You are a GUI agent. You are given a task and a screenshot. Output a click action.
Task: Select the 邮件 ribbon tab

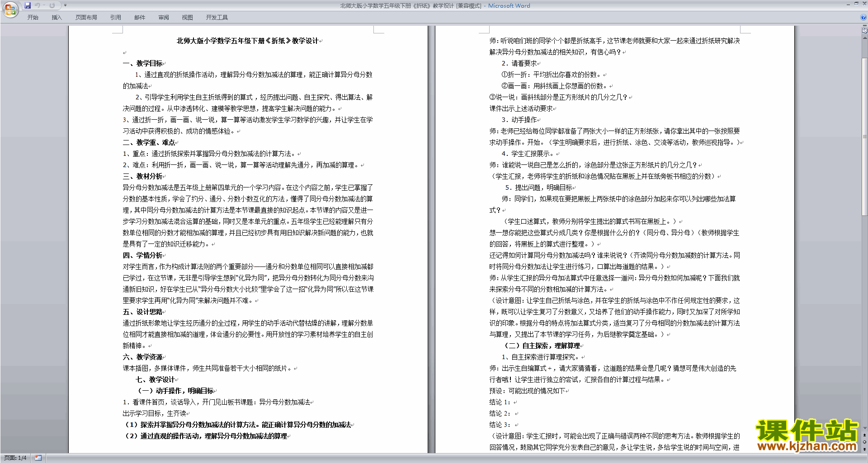tap(140, 17)
